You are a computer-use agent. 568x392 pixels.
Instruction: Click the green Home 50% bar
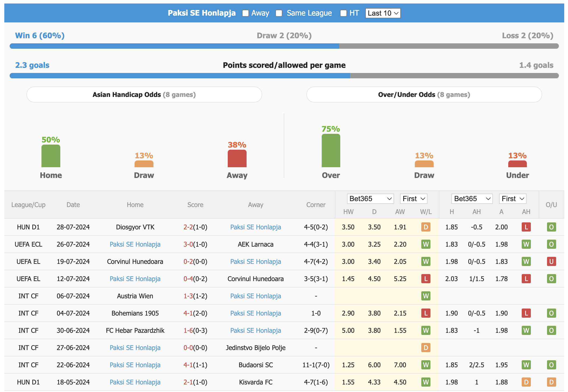tap(51, 156)
